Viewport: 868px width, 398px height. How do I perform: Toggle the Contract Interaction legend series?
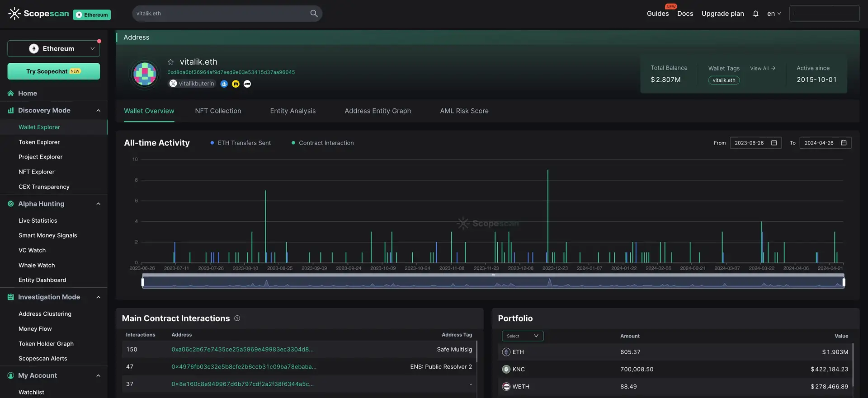pyautogui.click(x=322, y=143)
